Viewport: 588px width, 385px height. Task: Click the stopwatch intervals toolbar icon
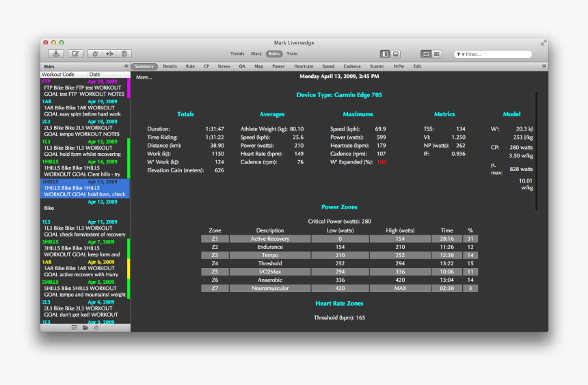click(x=95, y=53)
